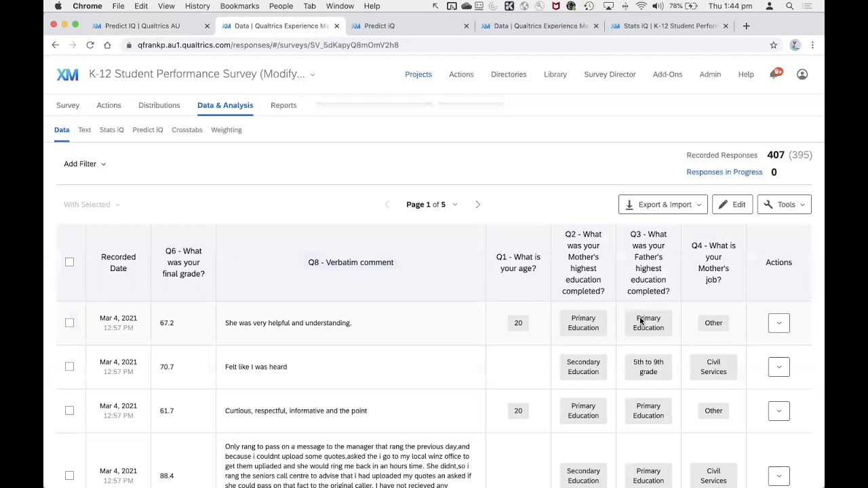Open actions dropdown for 88.4 row

(778, 476)
